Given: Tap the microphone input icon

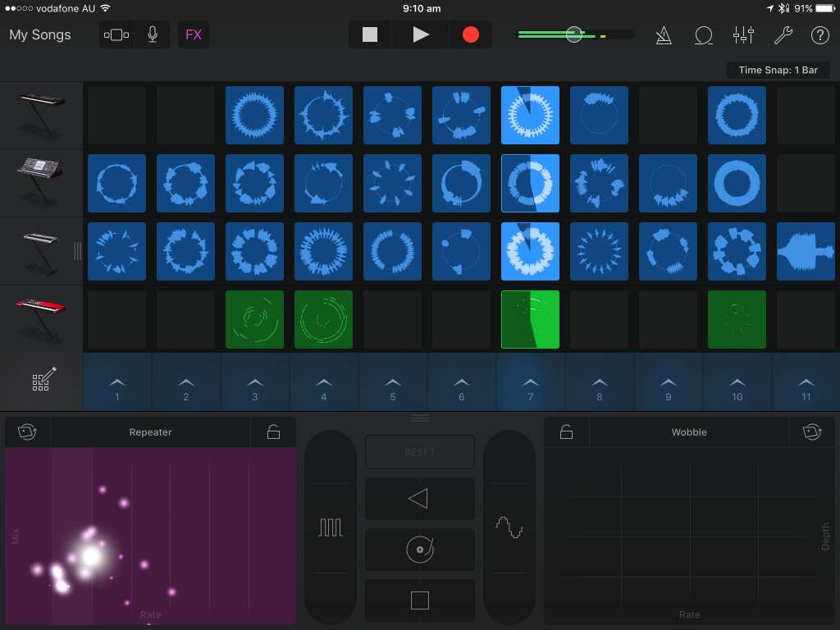Looking at the screenshot, I should coord(153,34).
